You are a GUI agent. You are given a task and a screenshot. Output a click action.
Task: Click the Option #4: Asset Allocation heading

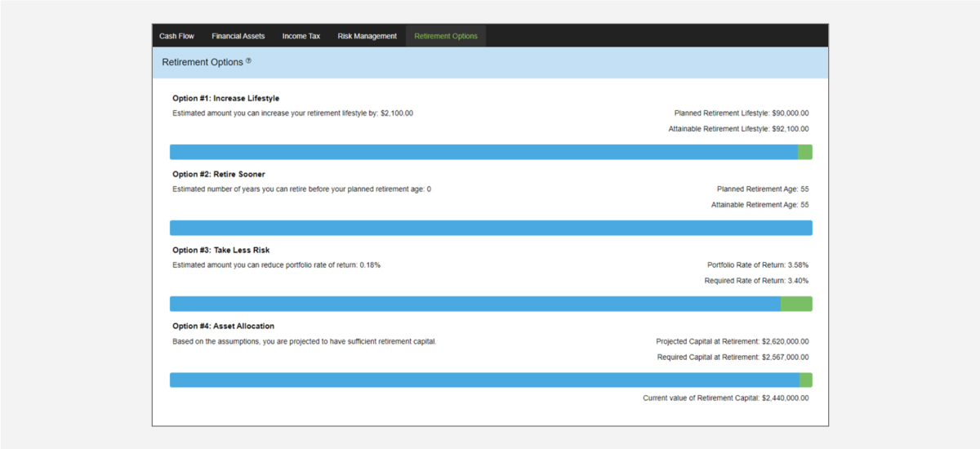point(224,326)
